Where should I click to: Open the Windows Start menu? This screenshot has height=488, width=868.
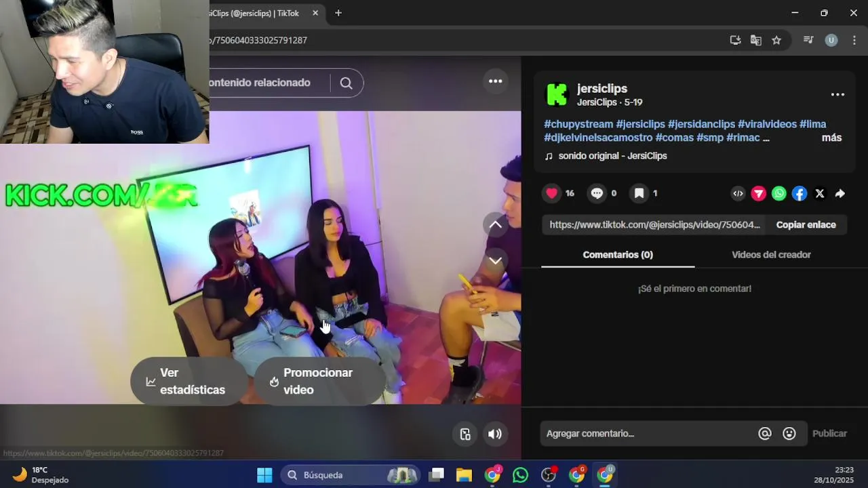click(x=264, y=475)
